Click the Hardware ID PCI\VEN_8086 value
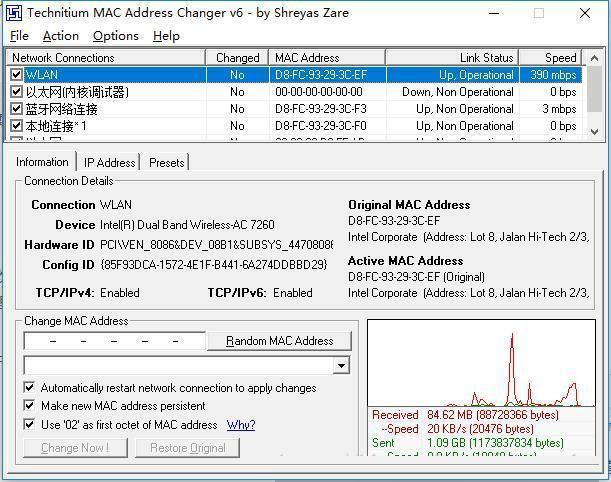Screen dimensions: 611x482 coord(217,245)
